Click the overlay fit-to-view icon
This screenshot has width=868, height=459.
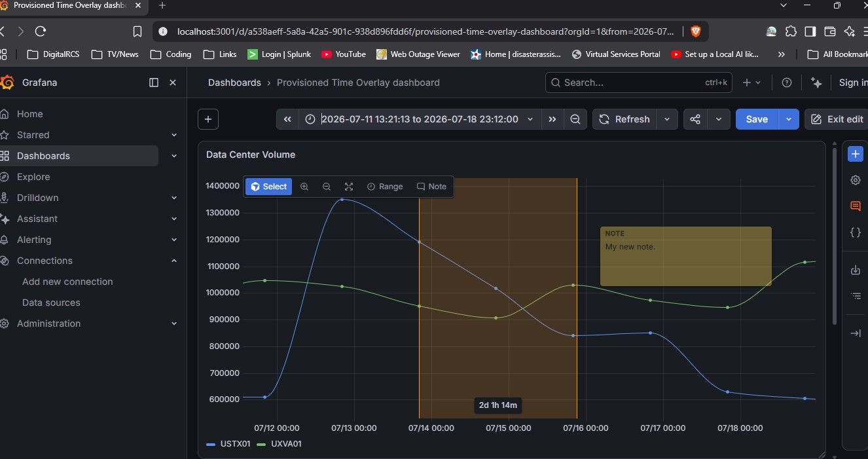click(x=349, y=187)
